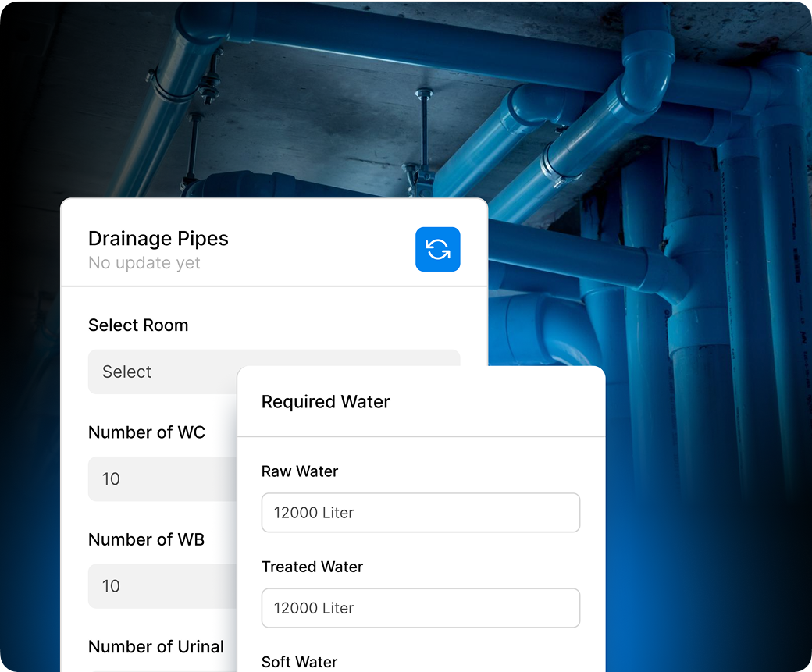Click the Raw Water label
This screenshot has height=672, width=812.
(x=299, y=471)
